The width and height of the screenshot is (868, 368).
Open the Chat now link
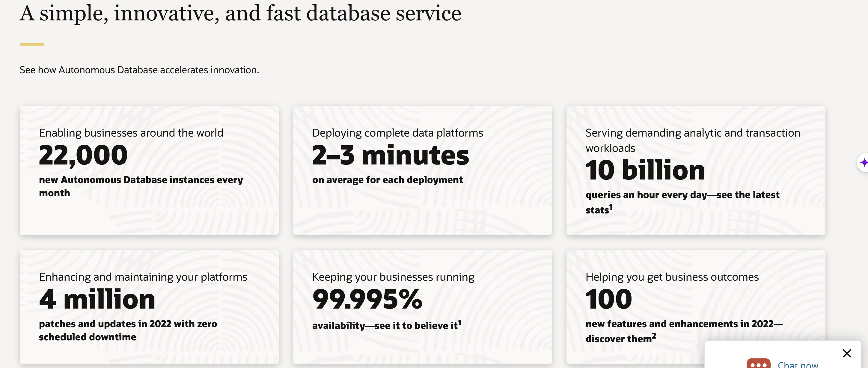coord(798,365)
